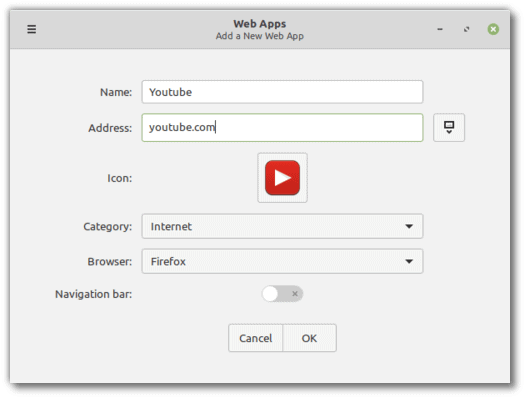
Task: Choose a new icon via the YouTube icon button
Action: pyautogui.click(x=282, y=178)
